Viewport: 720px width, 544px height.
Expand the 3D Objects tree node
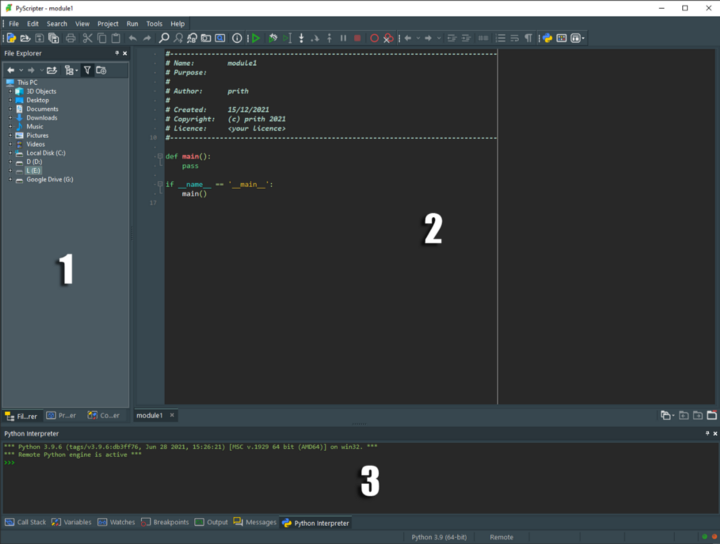(x=10, y=91)
